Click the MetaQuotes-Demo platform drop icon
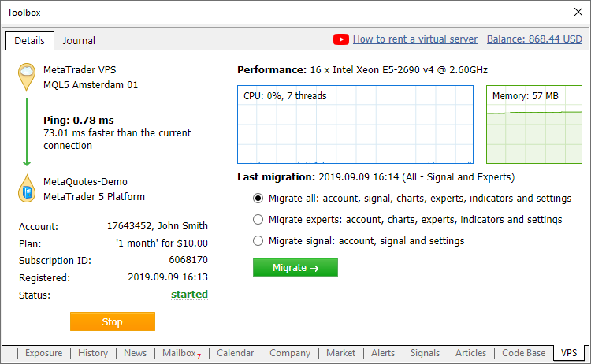 pyautogui.click(x=28, y=189)
